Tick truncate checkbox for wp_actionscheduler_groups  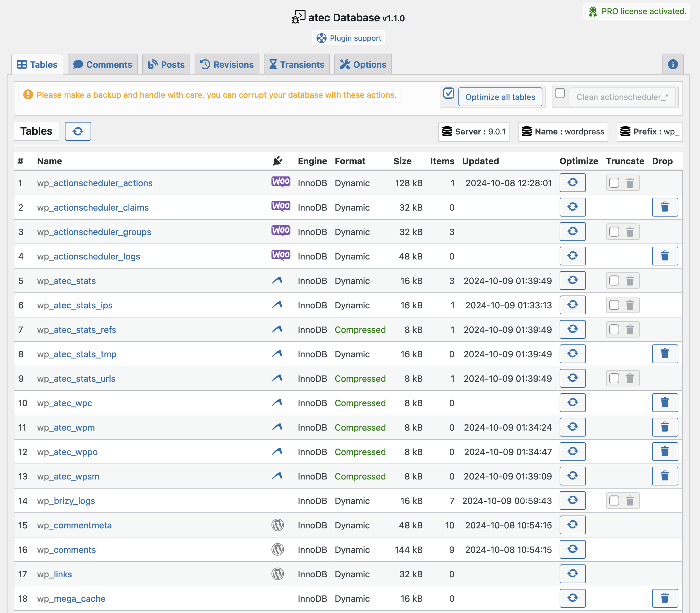(614, 232)
